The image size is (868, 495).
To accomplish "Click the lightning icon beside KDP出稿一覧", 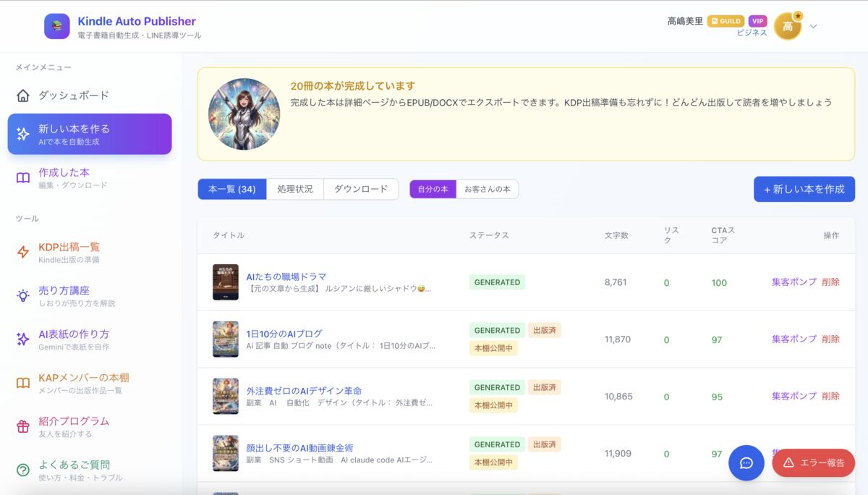I will point(23,252).
